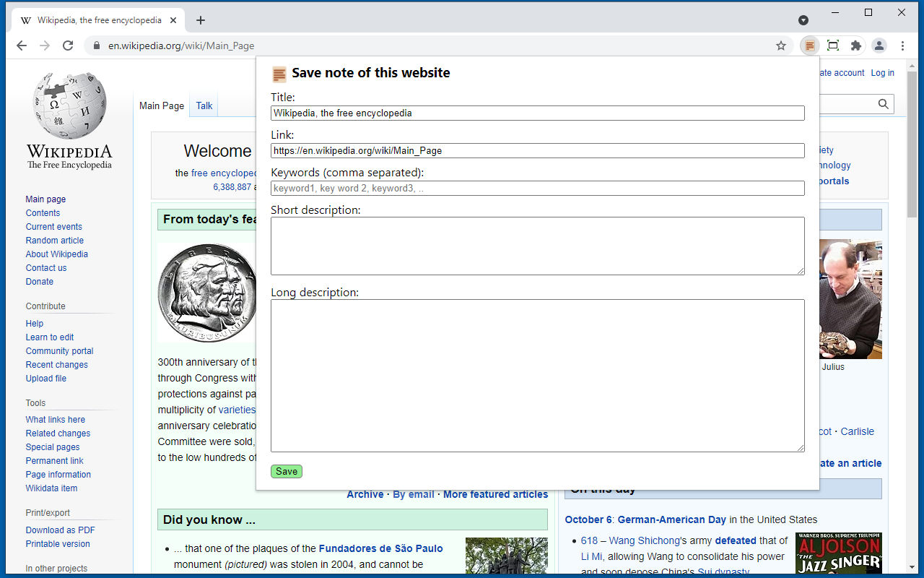Image resolution: width=924 pixels, height=578 pixels.
Task: Click the orange note extension icon
Action: click(x=809, y=45)
